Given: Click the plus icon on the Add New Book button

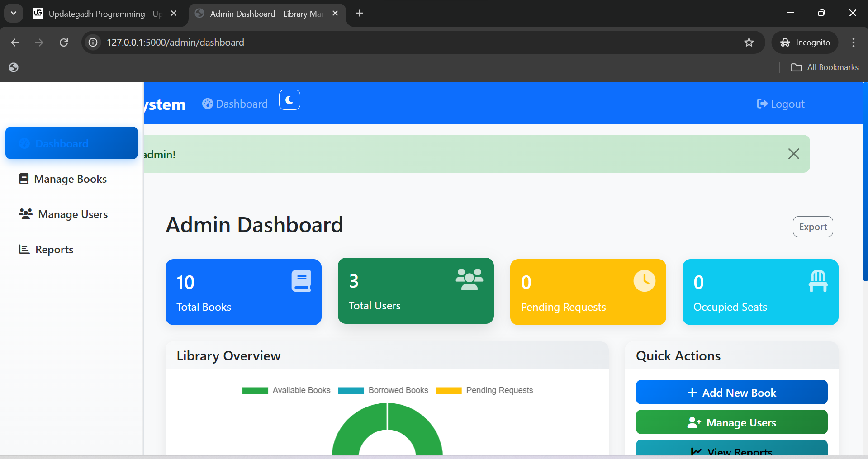Looking at the screenshot, I should 692,393.
